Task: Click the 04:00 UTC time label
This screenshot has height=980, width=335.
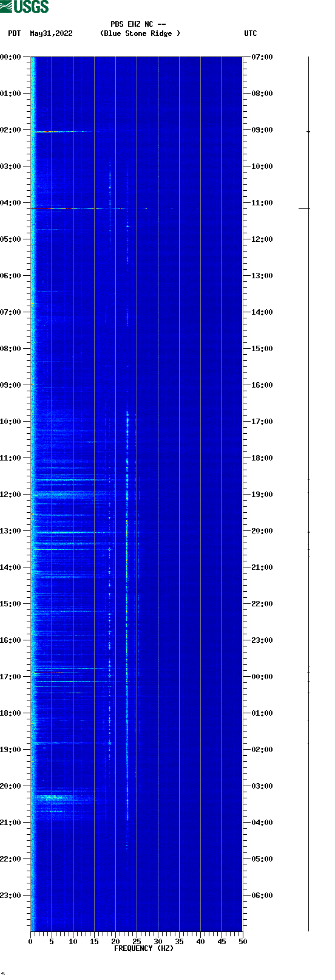Action: tap(262, 823)
